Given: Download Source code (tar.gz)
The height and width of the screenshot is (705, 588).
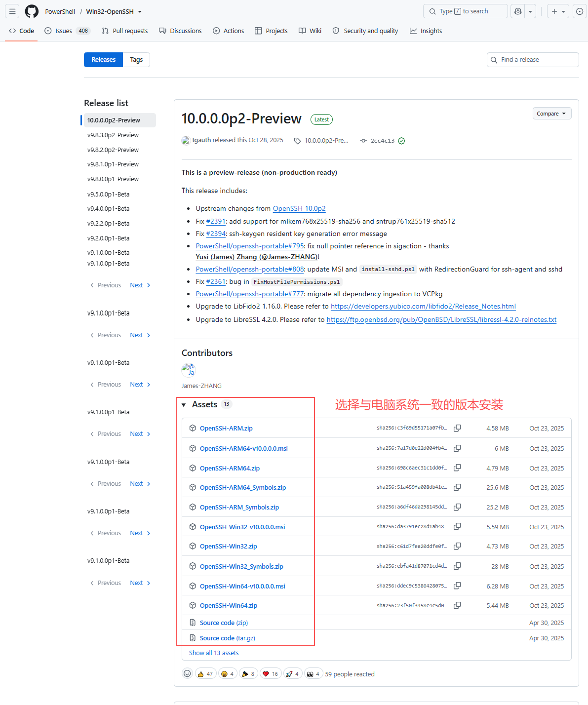Looking at the screenshot, I should 228,638.
